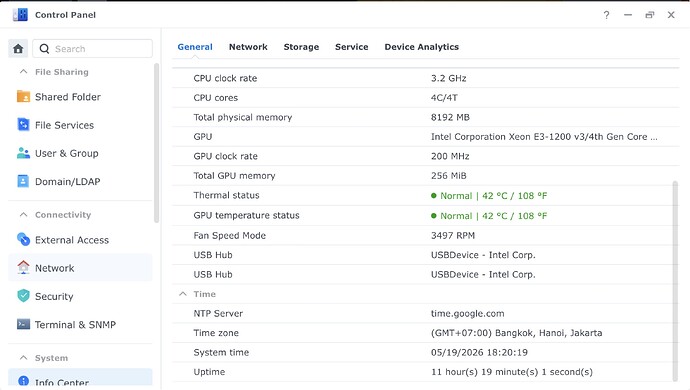Click the Shared Folder icon

(23, 96)
